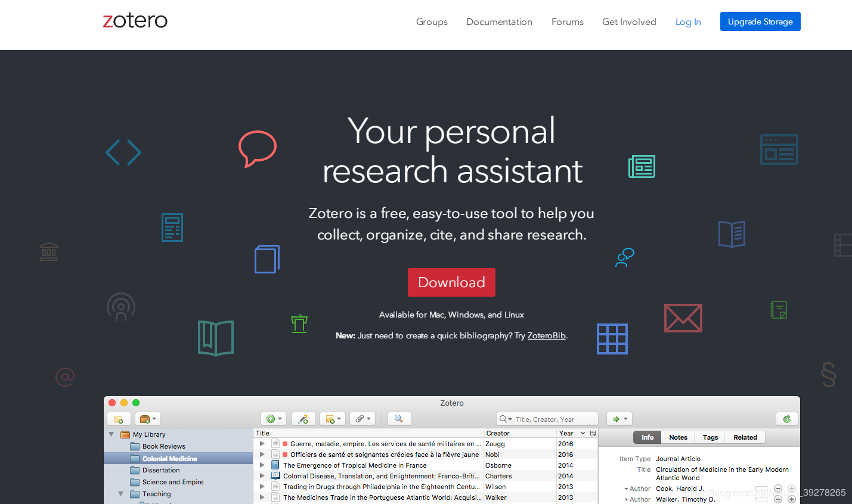Sort by the Creator column header
The image size is (852, 504).
[520, 433]
